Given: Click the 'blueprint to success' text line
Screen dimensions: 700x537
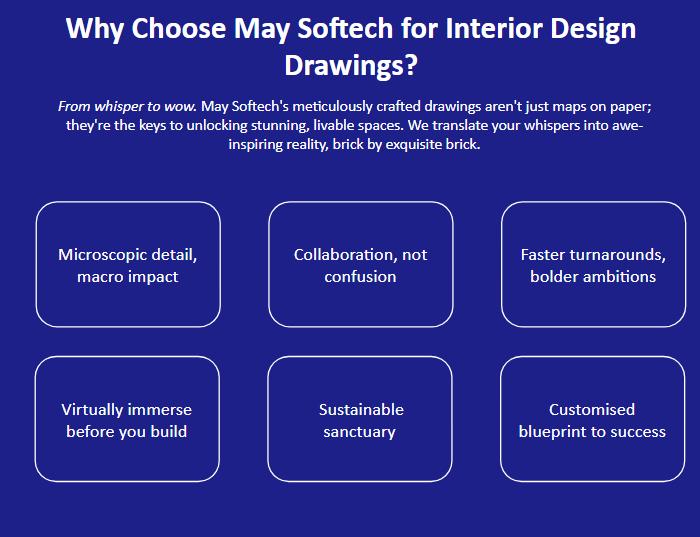Looking at the screenshot, I should [x=592, y=431].
